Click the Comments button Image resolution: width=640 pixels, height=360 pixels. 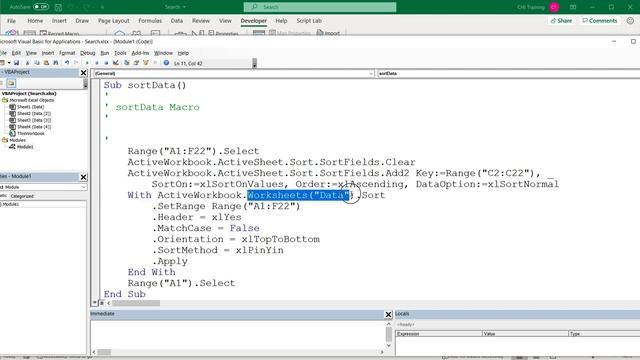coord(600,20)
